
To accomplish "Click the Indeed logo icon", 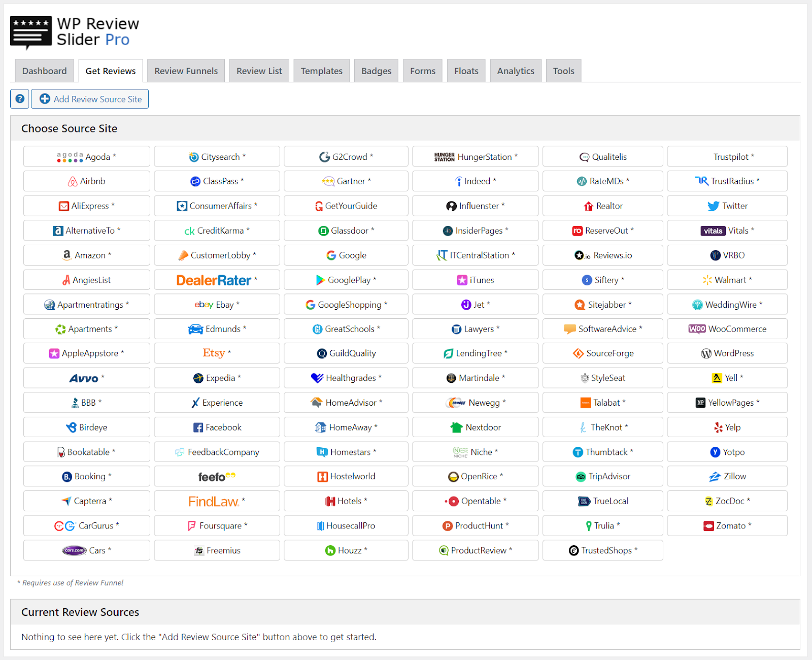I will point(459,181).
